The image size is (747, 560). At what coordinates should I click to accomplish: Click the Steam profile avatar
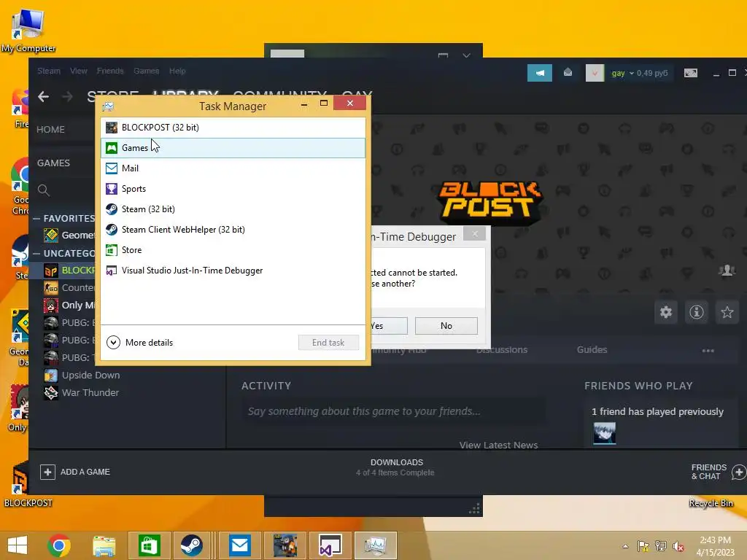tap(595, 73)
